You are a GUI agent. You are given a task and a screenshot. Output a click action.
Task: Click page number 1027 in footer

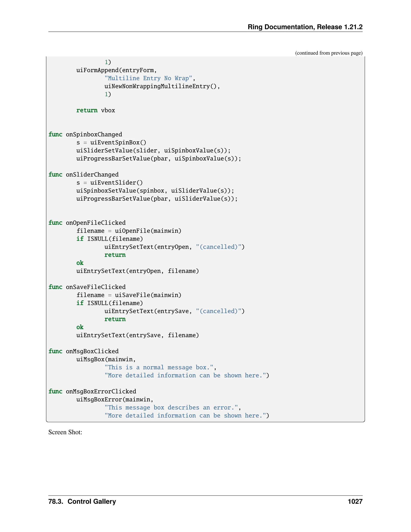click(x=355, y=501)
